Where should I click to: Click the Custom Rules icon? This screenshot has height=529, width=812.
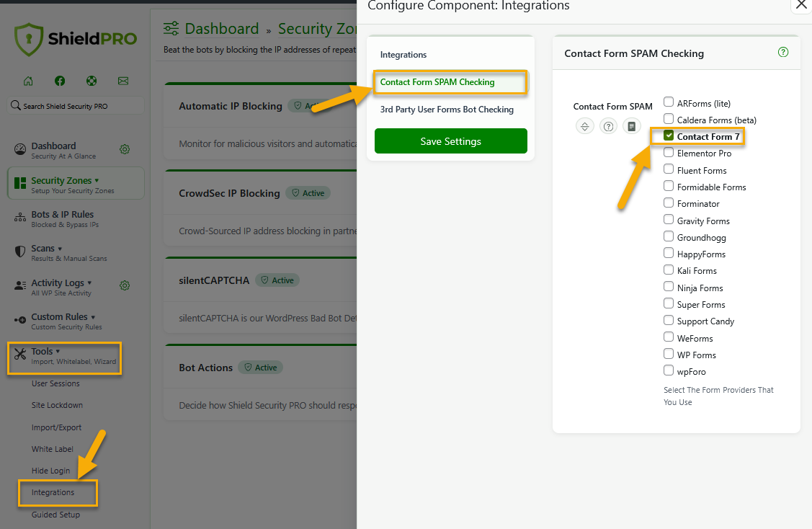[x=19, y=320]
